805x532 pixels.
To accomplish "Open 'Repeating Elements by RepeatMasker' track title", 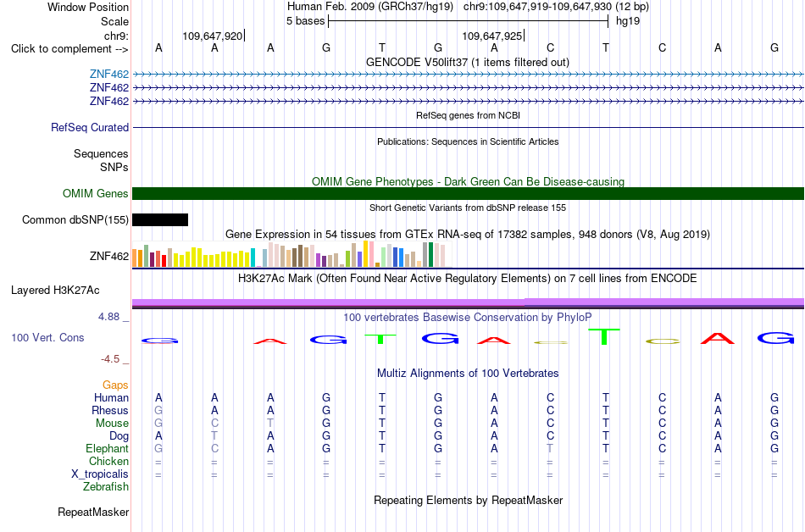I will pyautogui.click(x=468, y=501).
